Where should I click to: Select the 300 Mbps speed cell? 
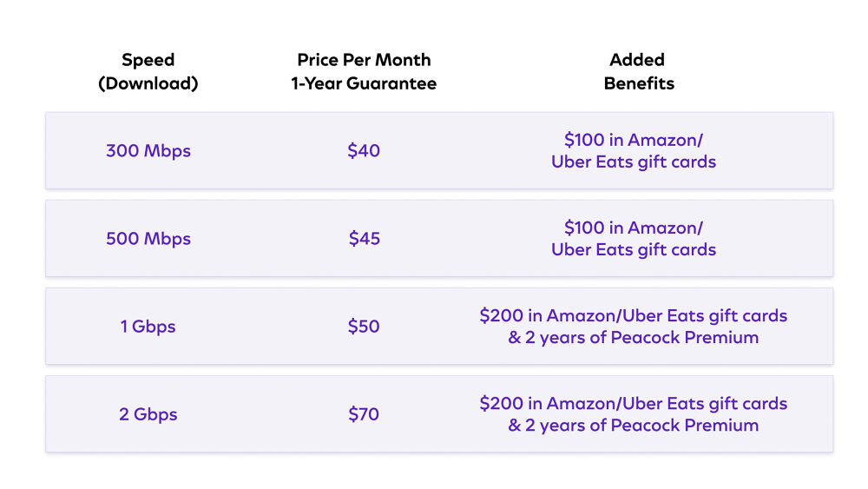[148, 150]
